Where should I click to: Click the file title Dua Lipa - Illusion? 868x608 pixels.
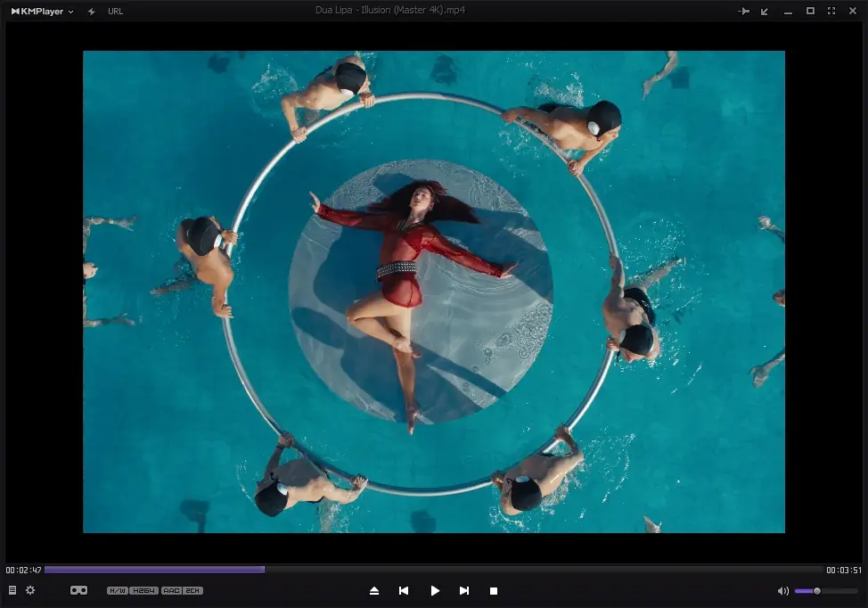click(x=390, y=10)
